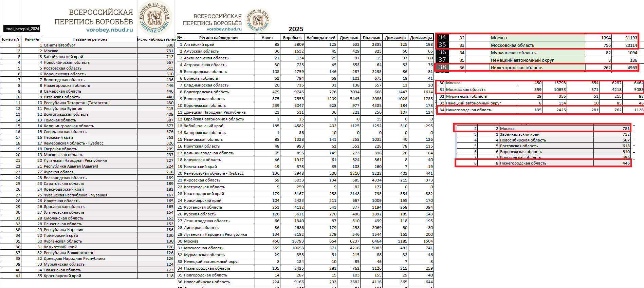Select the 'Ленинградская область' cell

click(x=219, y=221)
